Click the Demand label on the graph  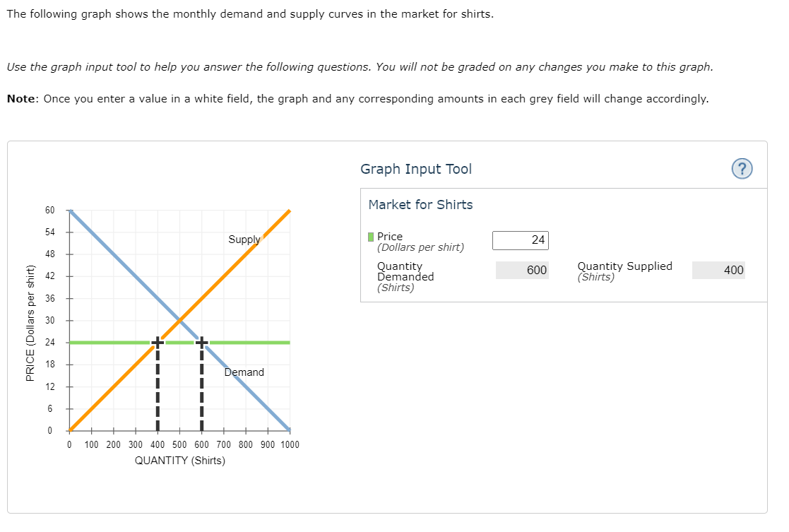coord(244,372)
